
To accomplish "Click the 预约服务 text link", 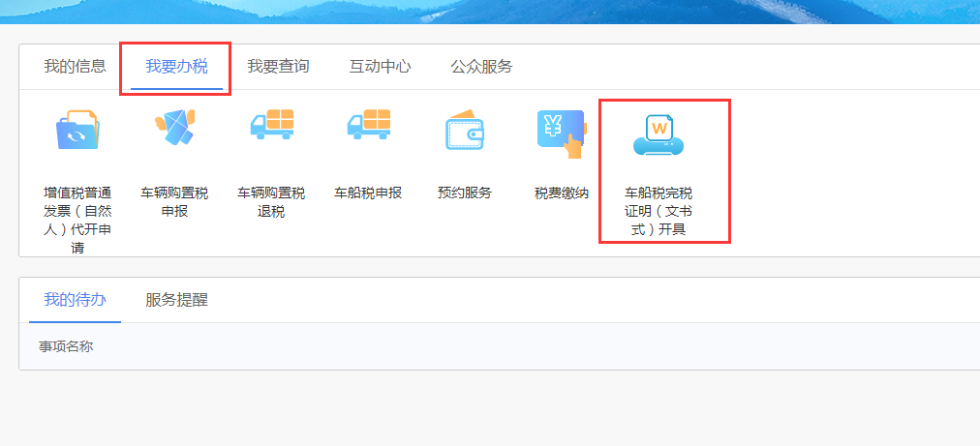I will click(x=465, y=193).
